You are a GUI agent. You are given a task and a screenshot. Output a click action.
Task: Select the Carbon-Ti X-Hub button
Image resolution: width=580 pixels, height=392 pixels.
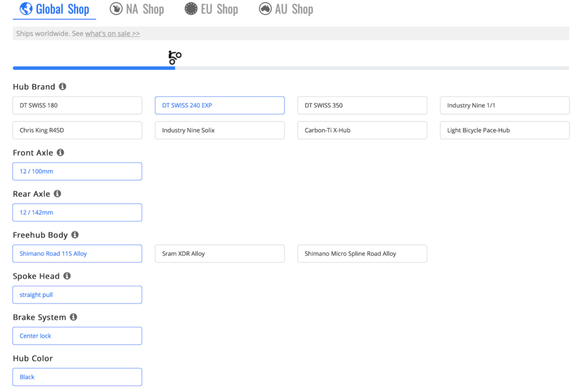pos(362,130)
